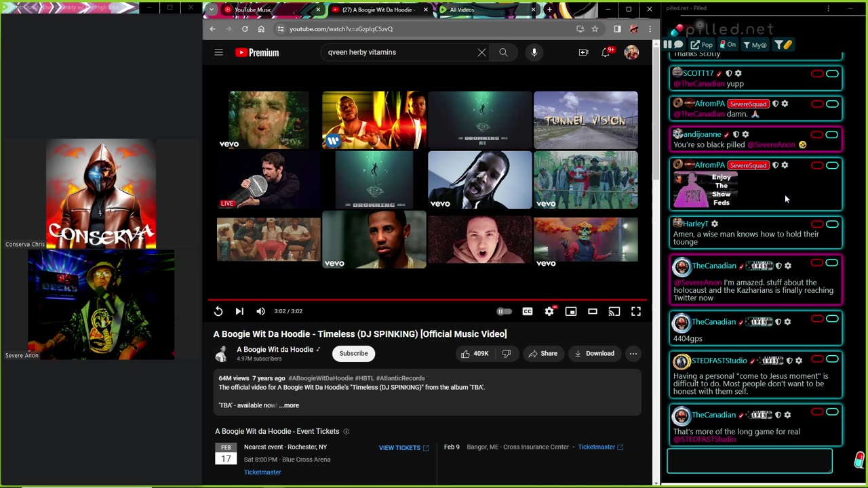Submit search with the magnifier button
This screenshot has height=488, width=868.
click(x=503, y=52)
